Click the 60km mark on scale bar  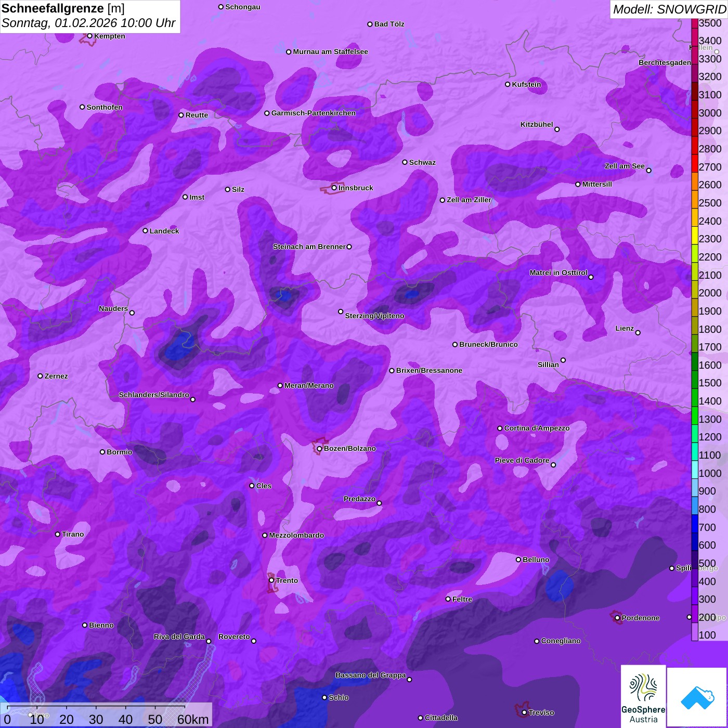coord(193,719)
